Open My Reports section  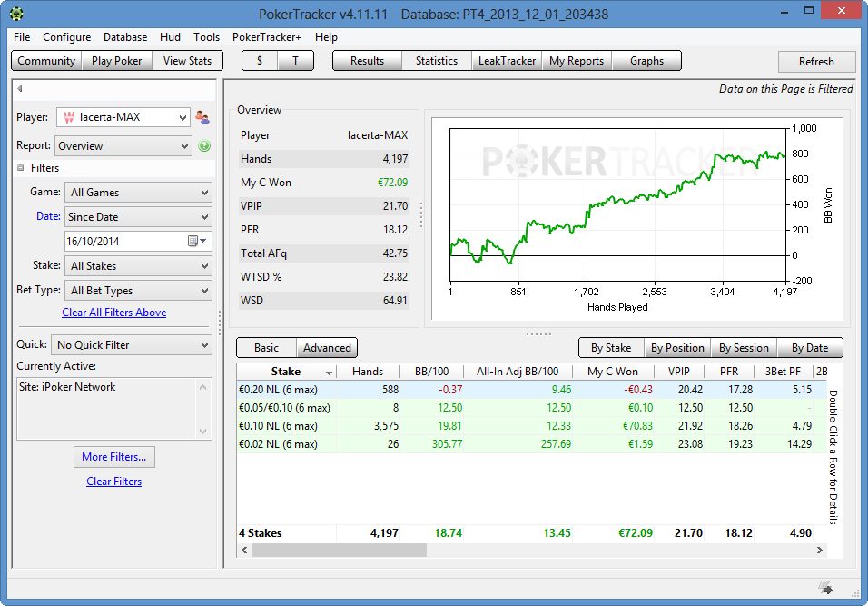(577, 61)
